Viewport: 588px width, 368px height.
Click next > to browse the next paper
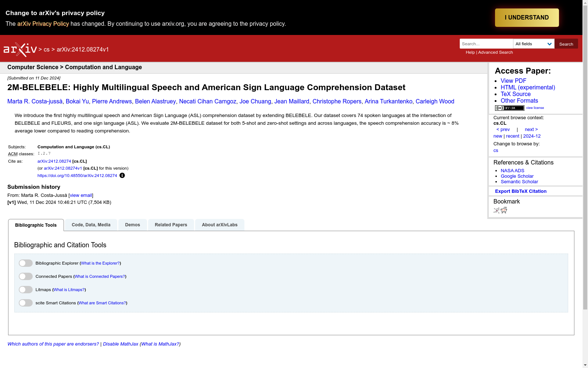coord(531,129)
